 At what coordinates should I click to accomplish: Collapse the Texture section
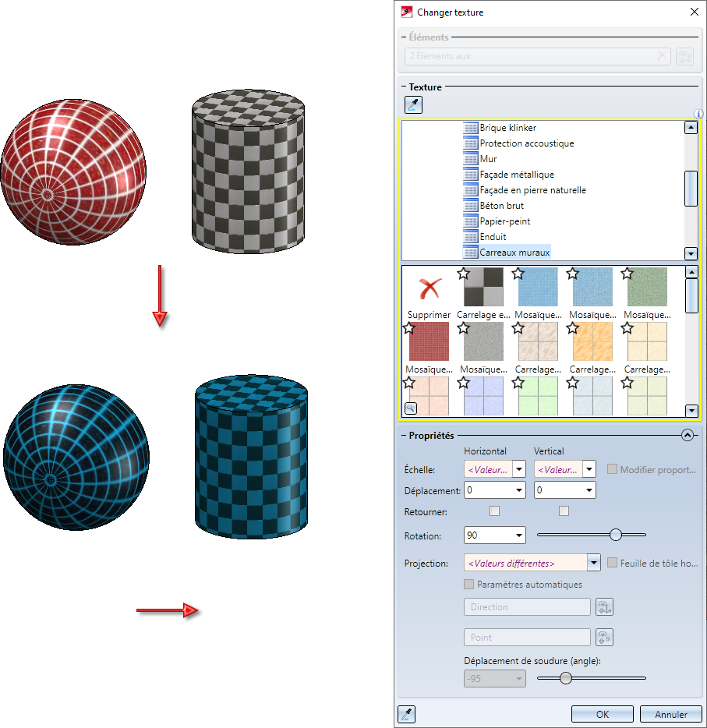point(404,87)
